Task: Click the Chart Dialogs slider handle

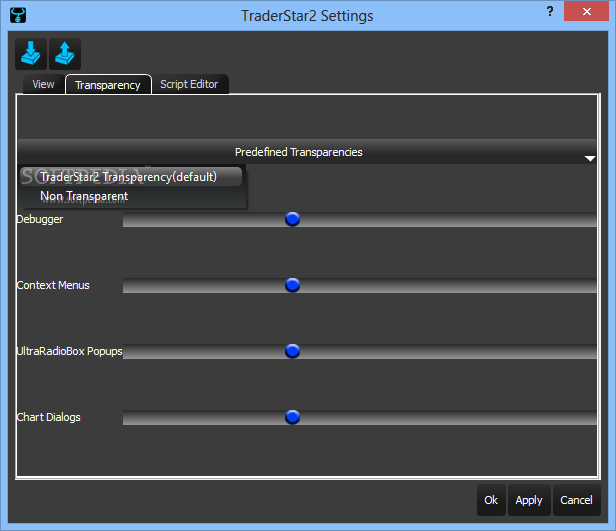Action: (x=293, y=417)
